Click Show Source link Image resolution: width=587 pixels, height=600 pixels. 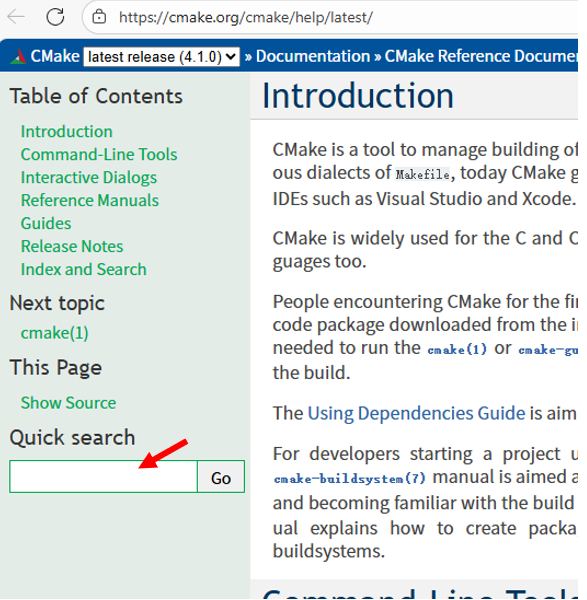[68, 403]
